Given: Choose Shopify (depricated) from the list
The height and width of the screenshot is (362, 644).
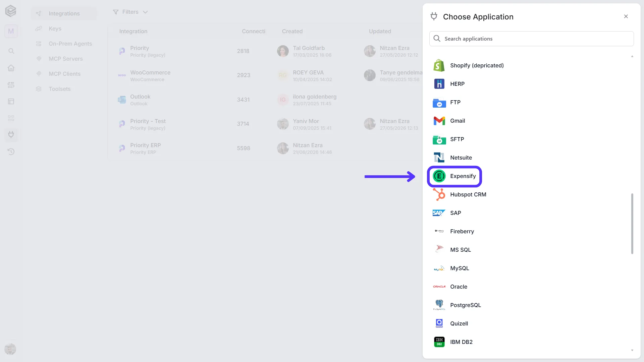Looking at the screenshot, I should [x=468, y=66].
